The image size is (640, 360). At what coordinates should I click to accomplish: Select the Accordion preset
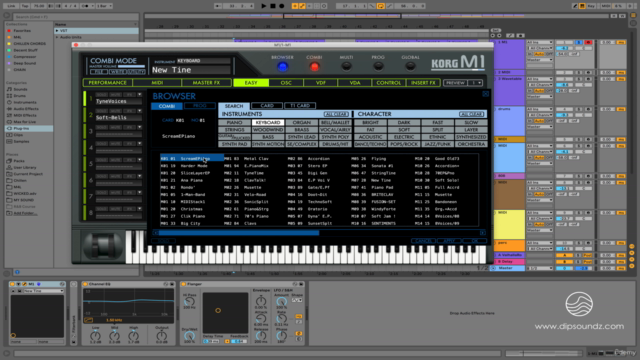point(318,159)
